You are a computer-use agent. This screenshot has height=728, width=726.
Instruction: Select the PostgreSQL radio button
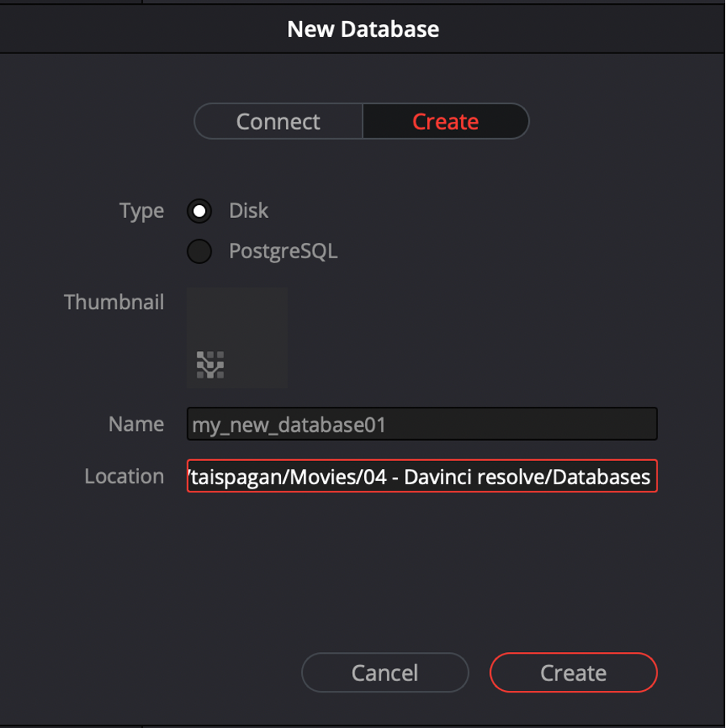(x=199, y=251)
